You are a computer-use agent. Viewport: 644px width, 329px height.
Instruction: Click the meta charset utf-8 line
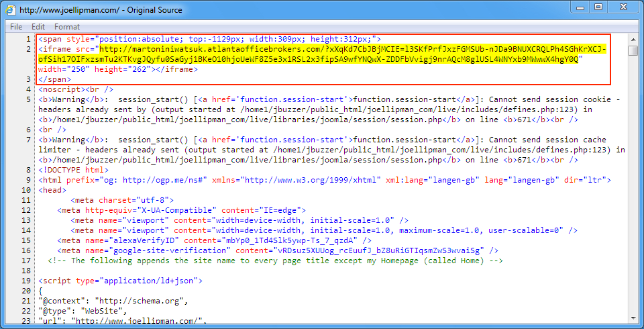tap(122, 200)
